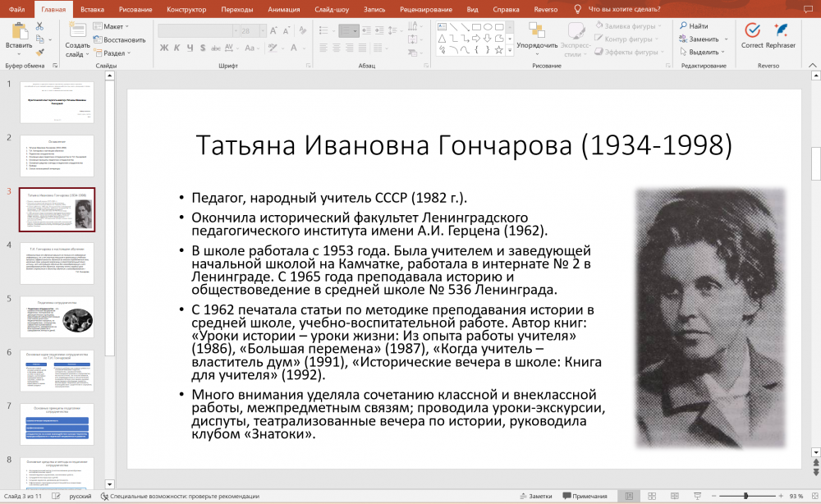Viewport: 821px width, 504px height.
Task: Open the Выделить selection dropdown
Action: click(x=703, y=53)
